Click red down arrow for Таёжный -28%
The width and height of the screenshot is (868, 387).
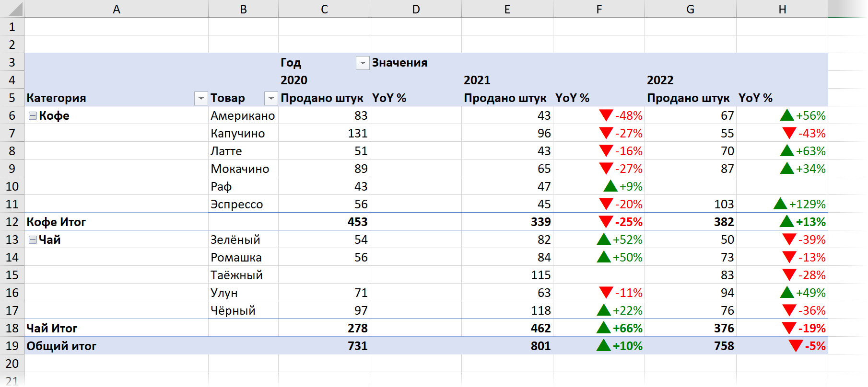pyautogui.click(x=789, y=275)
